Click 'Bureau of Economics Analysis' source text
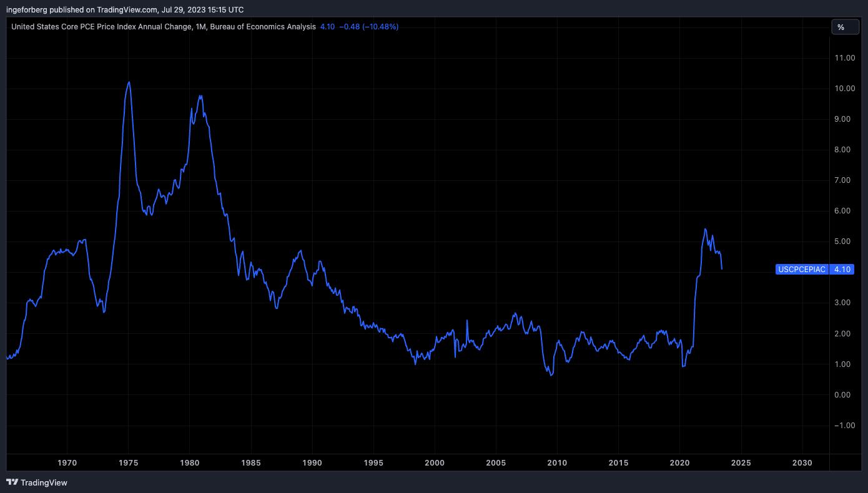This screenshot has height=493, width=868. [264, 27]
